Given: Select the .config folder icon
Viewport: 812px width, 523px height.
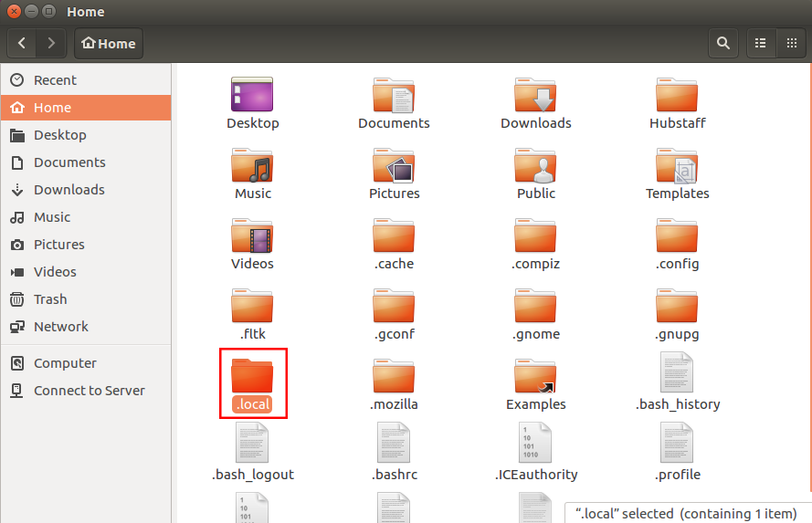Looking at the screenshot, I should 677,235.
